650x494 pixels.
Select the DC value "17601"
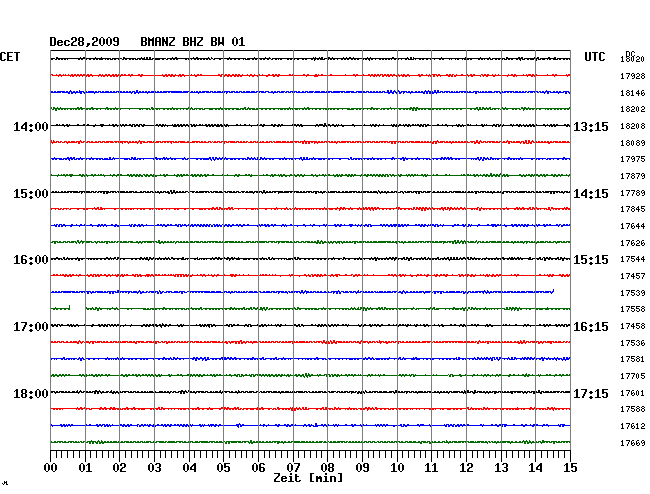[633, 393]
